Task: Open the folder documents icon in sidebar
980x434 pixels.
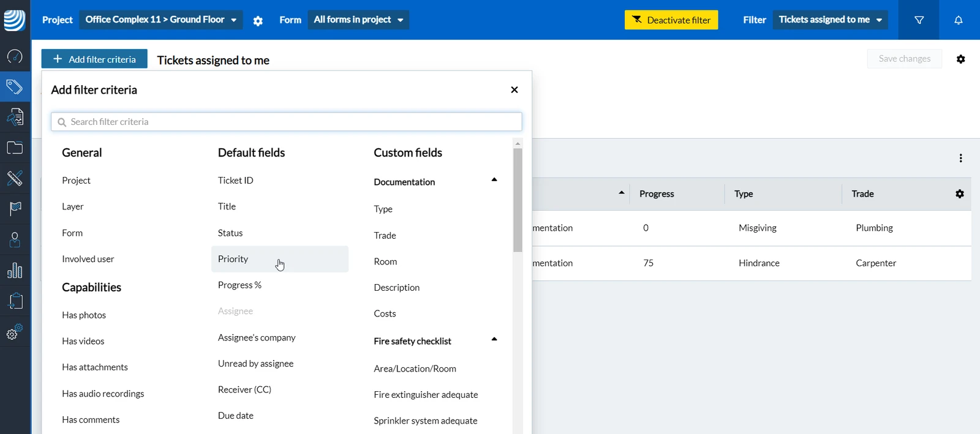Action: point(15,148)
